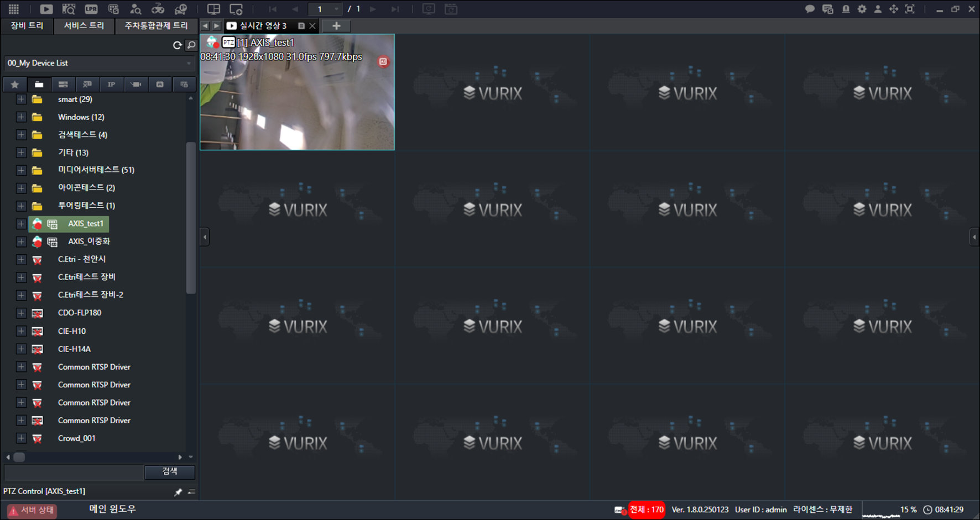Screen dimensions: 980x520
Task: Toggle the fullscreen icon
Action: click(x=910, y=9)
